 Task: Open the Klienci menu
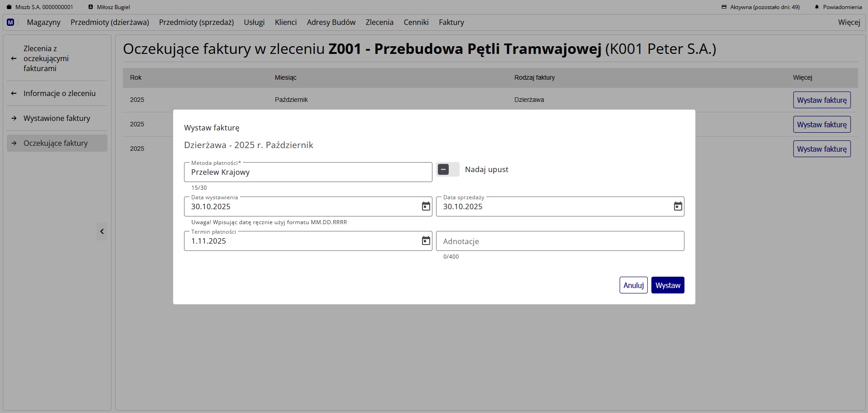[x=285, y=22]
